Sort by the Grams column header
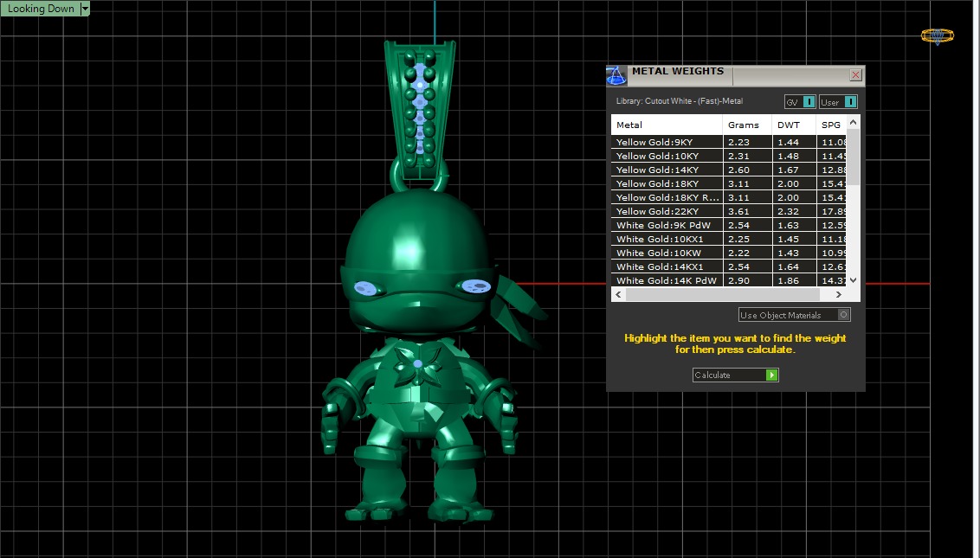 point(747,125)
